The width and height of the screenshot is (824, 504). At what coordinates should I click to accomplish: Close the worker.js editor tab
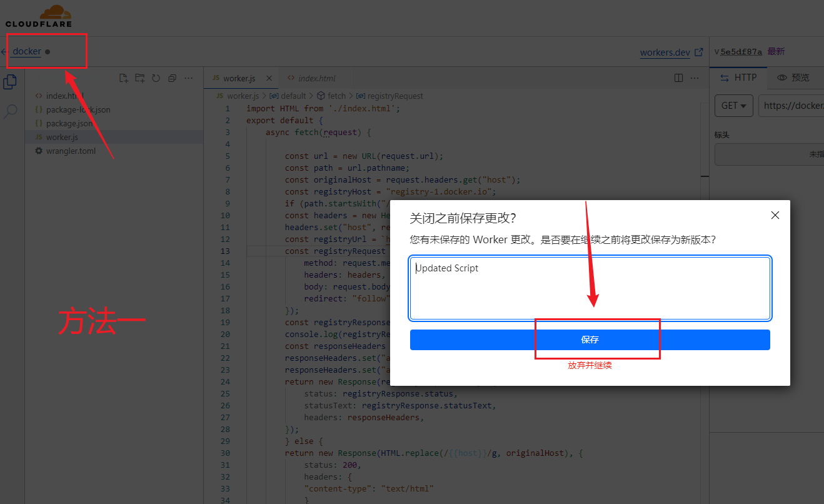coord(269,78)
